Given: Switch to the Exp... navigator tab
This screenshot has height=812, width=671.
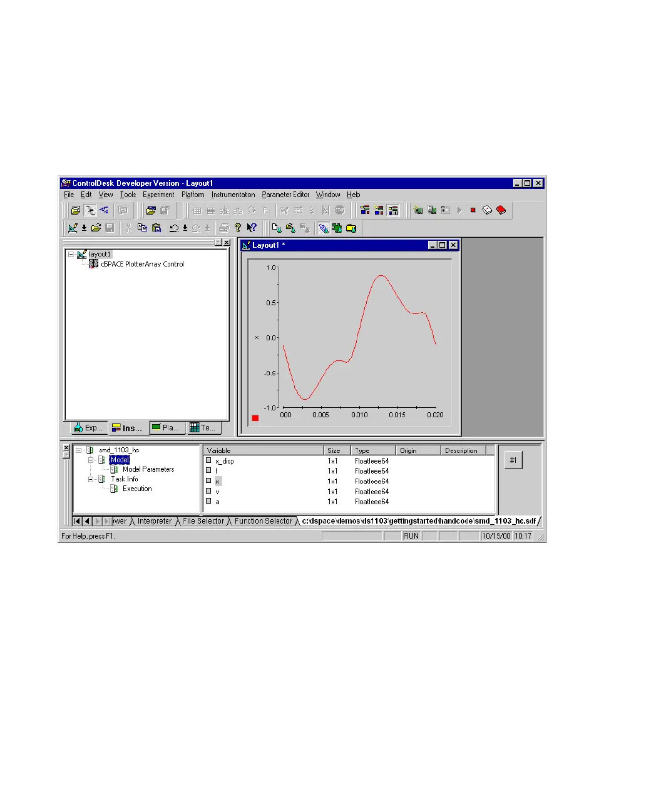Looking at the screenshot, I should coord(88,428).
